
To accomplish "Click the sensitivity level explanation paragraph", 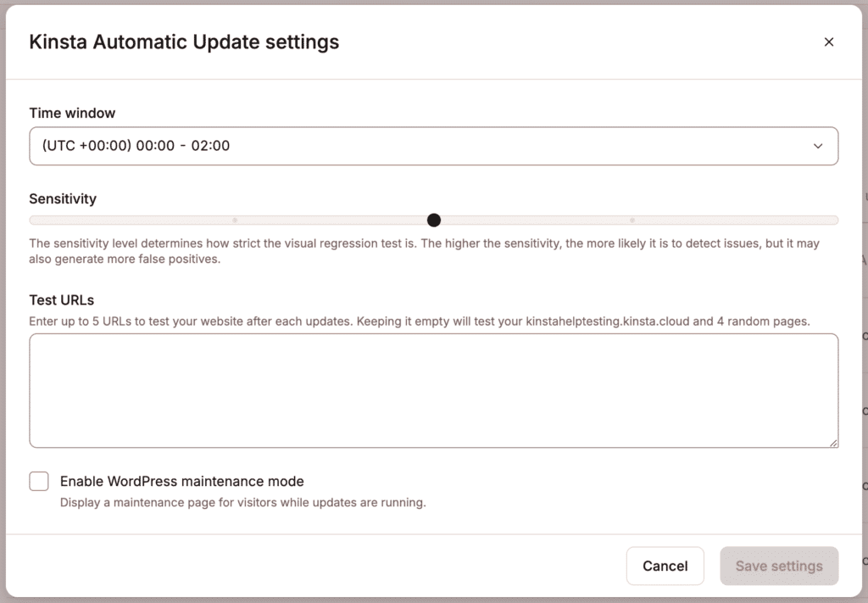I will [424, 251].
